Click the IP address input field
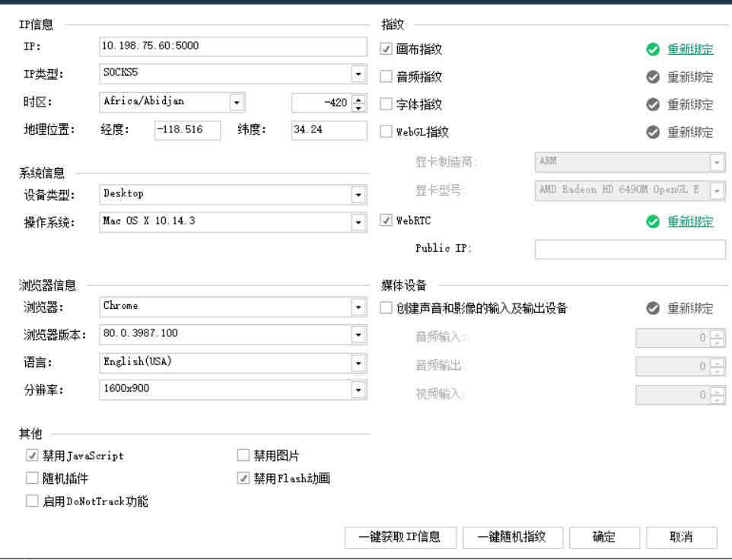 233,46
